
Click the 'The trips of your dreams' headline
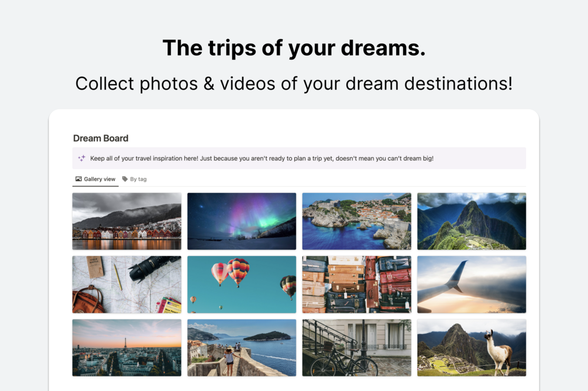pos(294,48)
